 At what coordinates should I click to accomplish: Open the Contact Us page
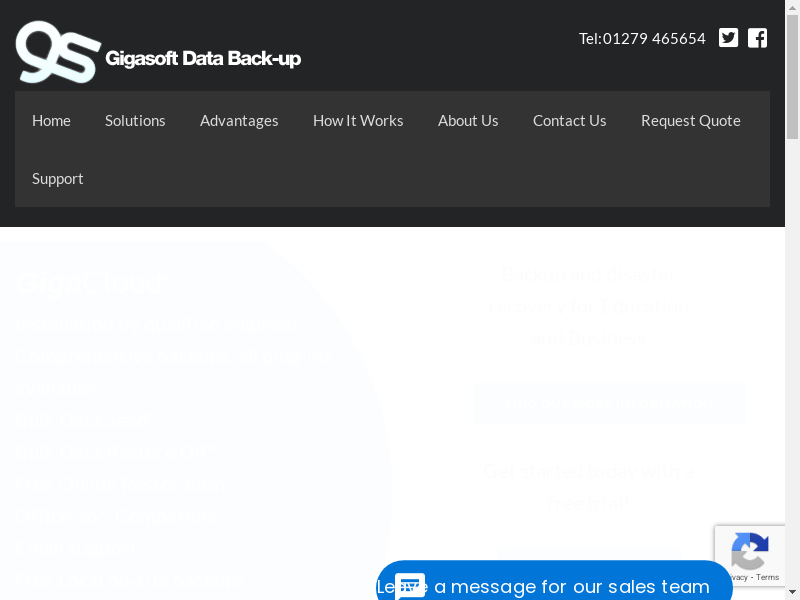click(569, 120)
